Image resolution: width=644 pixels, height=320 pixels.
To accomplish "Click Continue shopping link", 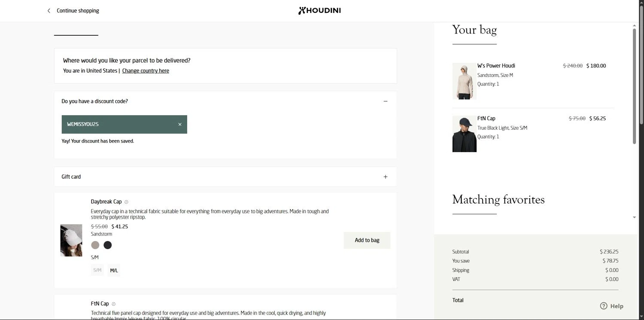I will coord(78,11).
